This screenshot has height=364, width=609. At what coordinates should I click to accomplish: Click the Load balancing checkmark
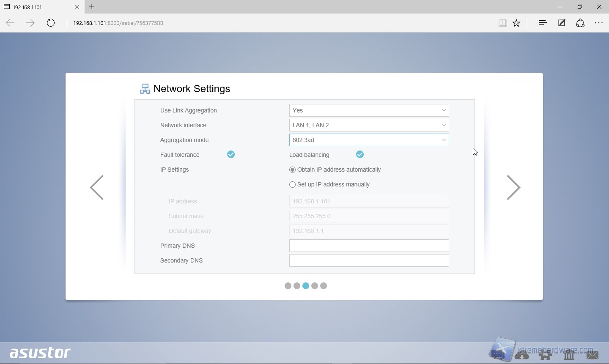pos(360,155)
